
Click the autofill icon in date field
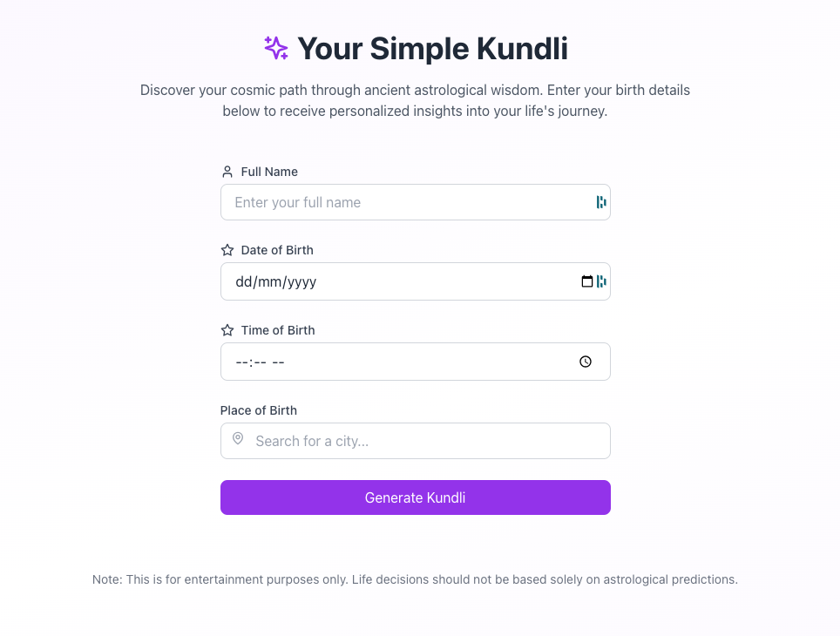pyautogui.click(x=601, y=281)
